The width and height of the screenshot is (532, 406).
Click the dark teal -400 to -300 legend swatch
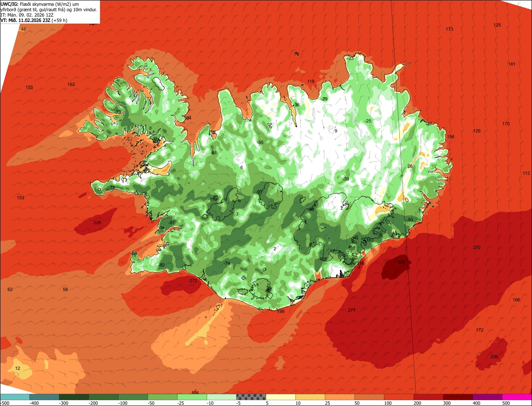[x=44, y=397]
